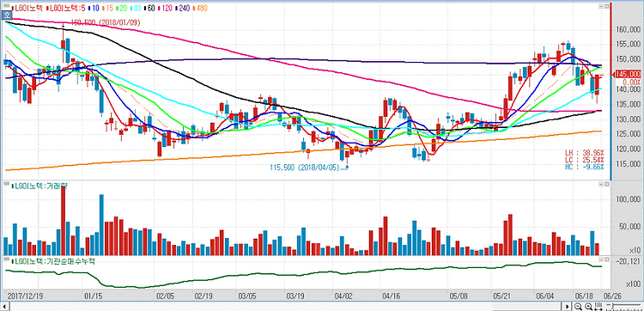Select the 10-day moving average legend
The image size is (644, 311).
(94, 9)
